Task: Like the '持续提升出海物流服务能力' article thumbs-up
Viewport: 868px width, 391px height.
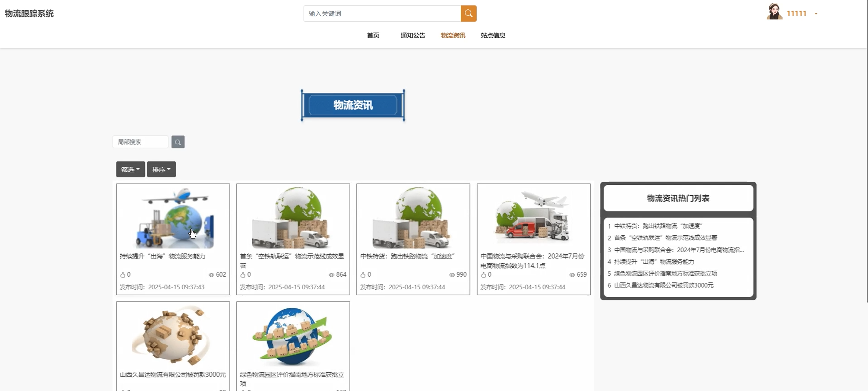Action: (x=123, y=275)
